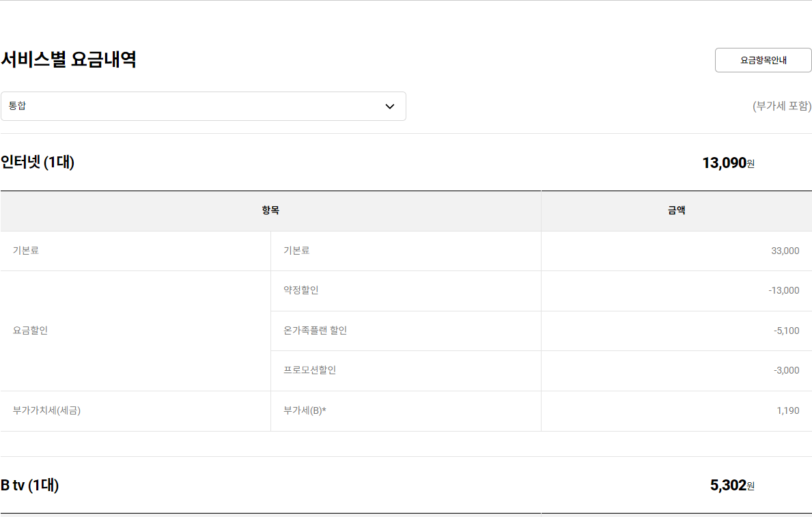Click the 요금할인 category cell
The height and width of the screenshot is (517, 812).
click(31, 331)
